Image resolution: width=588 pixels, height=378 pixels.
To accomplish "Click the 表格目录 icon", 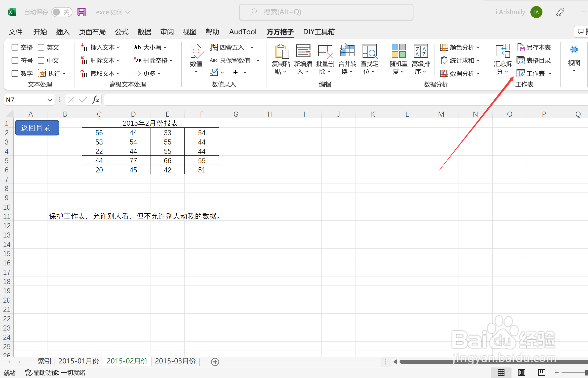I will click(x=520, y=61).
